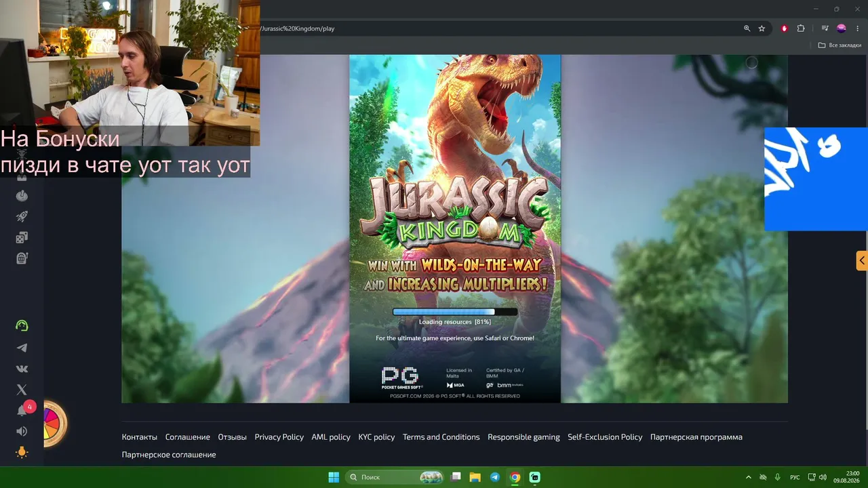The width and height of the screenshot is (868, 488).
Task: Open the joystick games sidebar icon
Action: tap(22, 196)
